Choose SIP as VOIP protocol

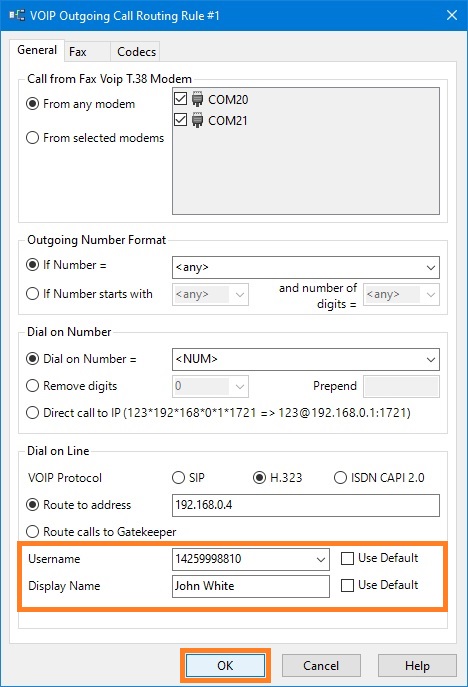pos(178,478)
